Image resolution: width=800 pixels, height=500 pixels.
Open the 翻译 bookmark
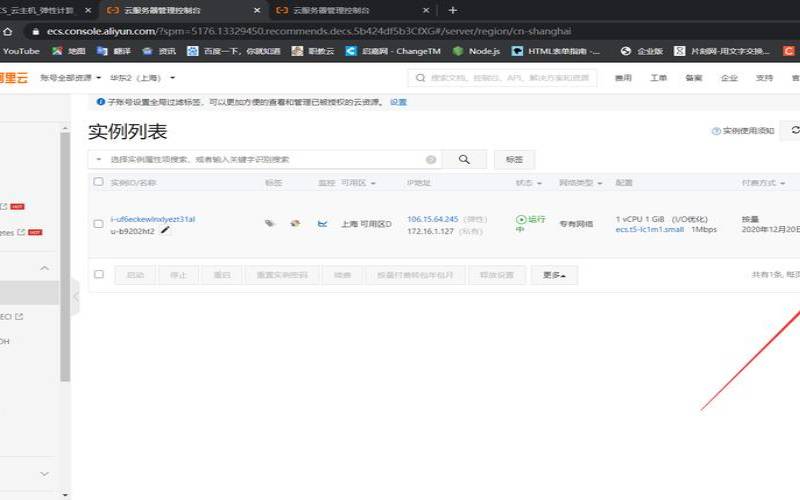[114, 51]
